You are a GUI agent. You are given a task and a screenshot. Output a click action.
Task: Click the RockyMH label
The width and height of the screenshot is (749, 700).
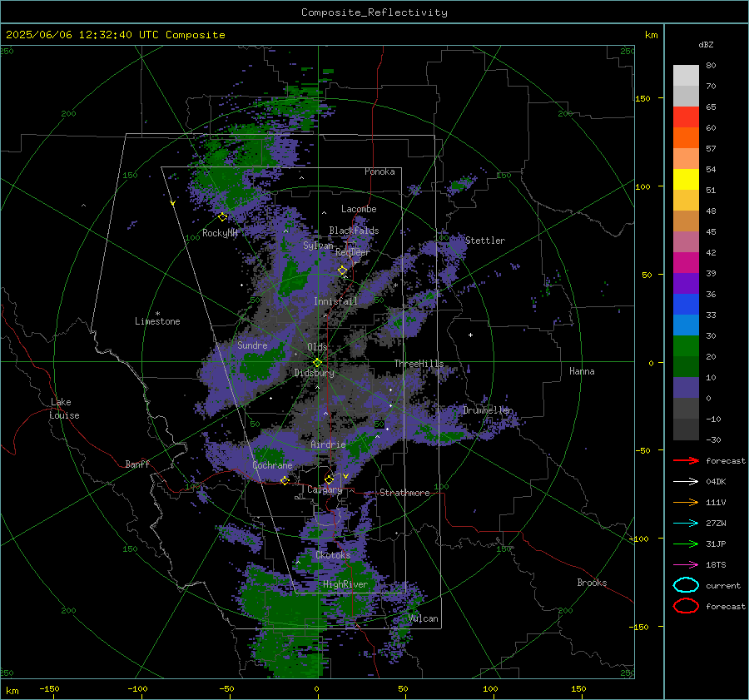(220, 233)
